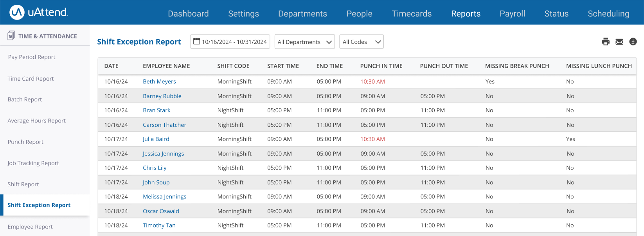The image size is (644, 236).
Task: Open the All Departments dropdown
Action: pos(305,41)
